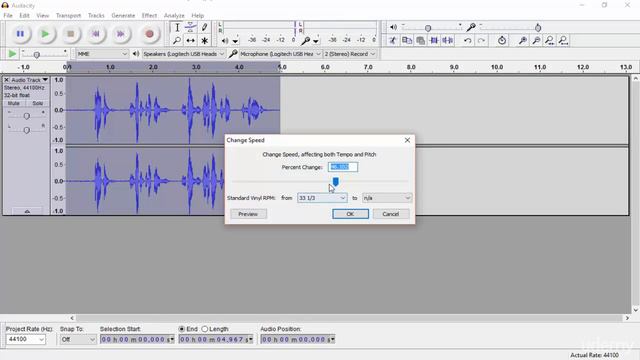Select the Envelope tool

coord(190,28)
